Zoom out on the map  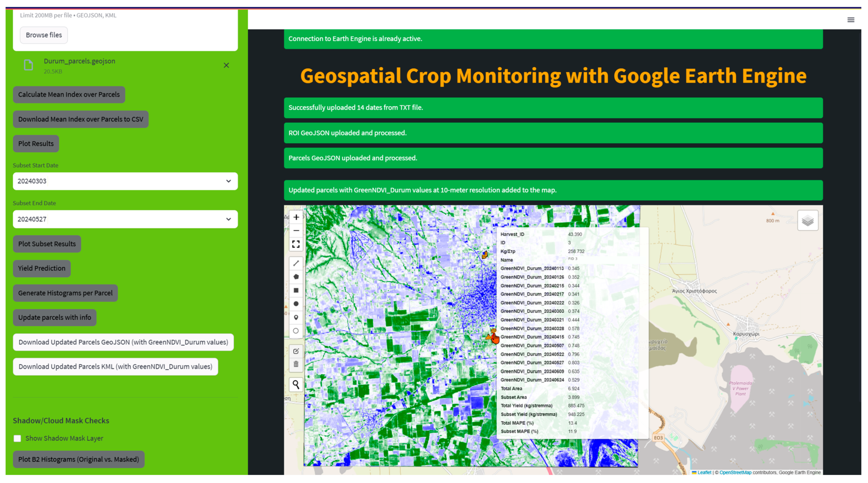[296, 231]
